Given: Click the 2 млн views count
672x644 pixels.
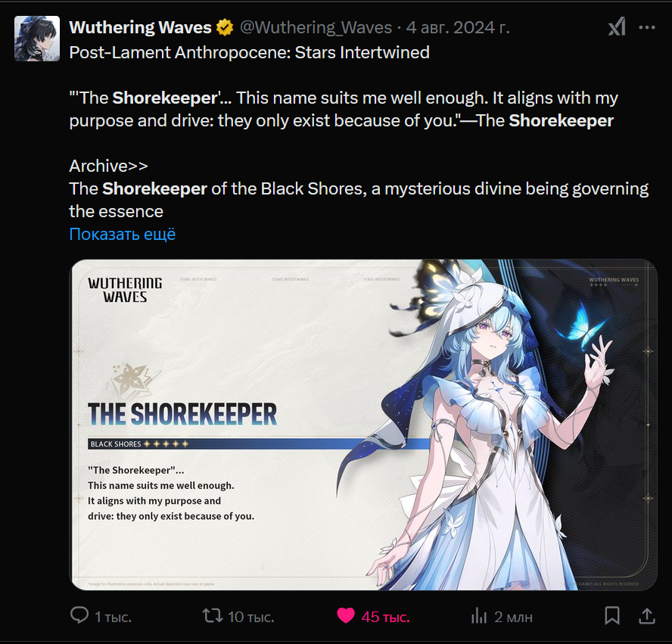Looking at the screenshot, I should 513,617.
